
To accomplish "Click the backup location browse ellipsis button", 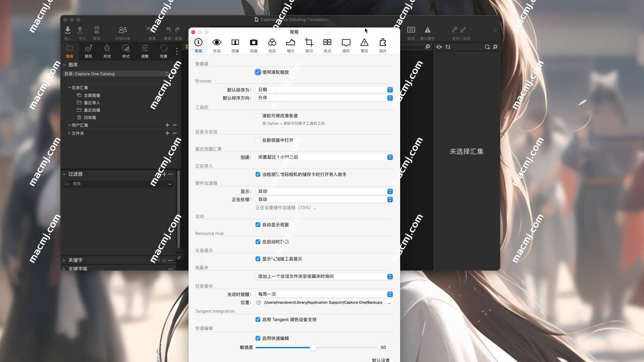I will (x=389, y=302).
